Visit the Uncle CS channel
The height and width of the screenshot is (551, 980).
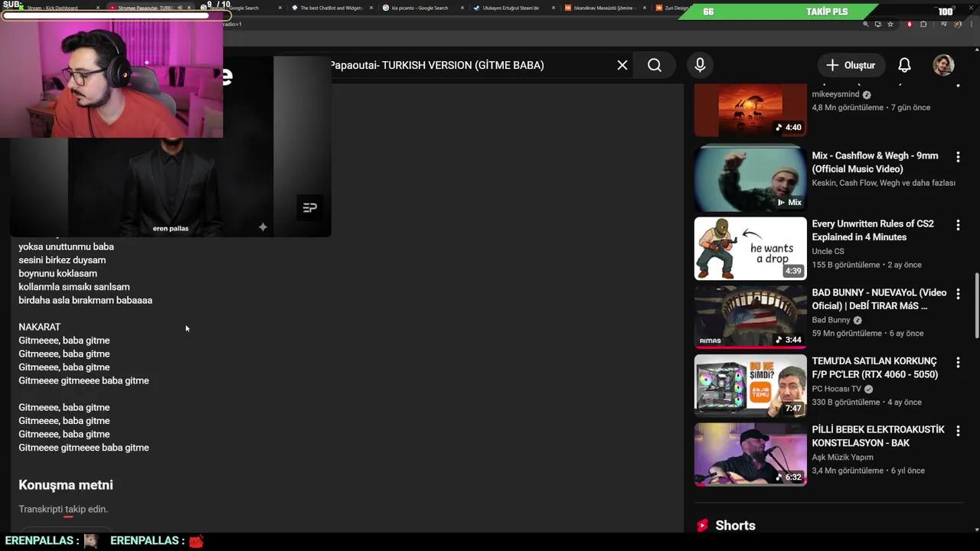point(828,251)
